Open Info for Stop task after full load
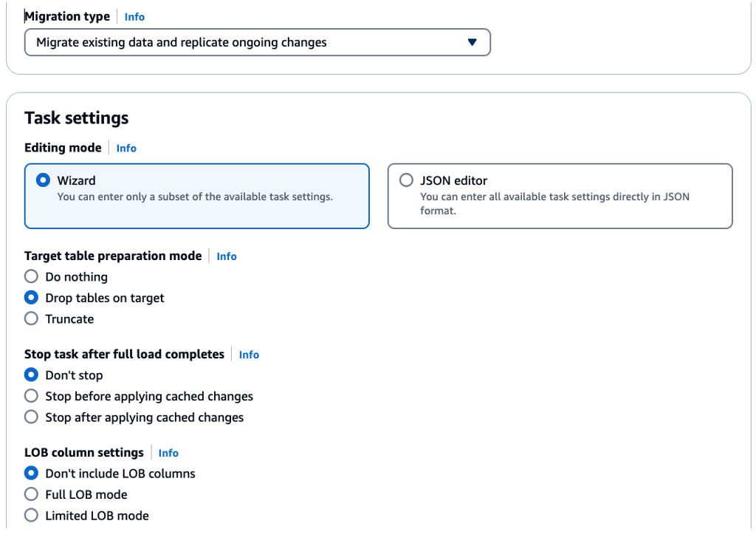This screenshot has height=535, width=756. coord(249,355)
